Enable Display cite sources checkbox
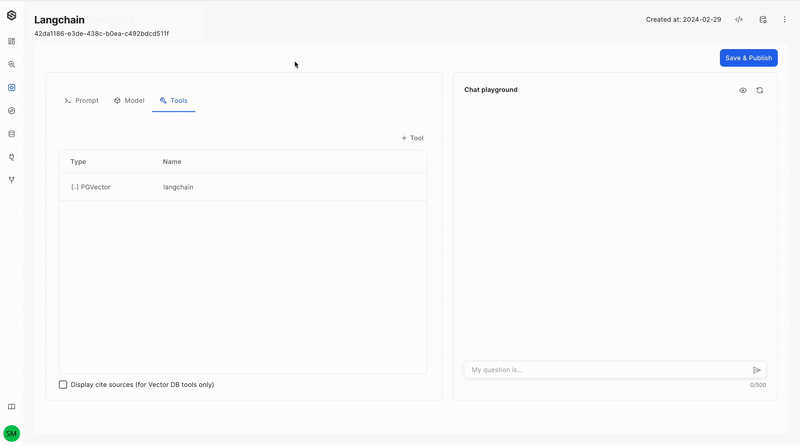 63,385
